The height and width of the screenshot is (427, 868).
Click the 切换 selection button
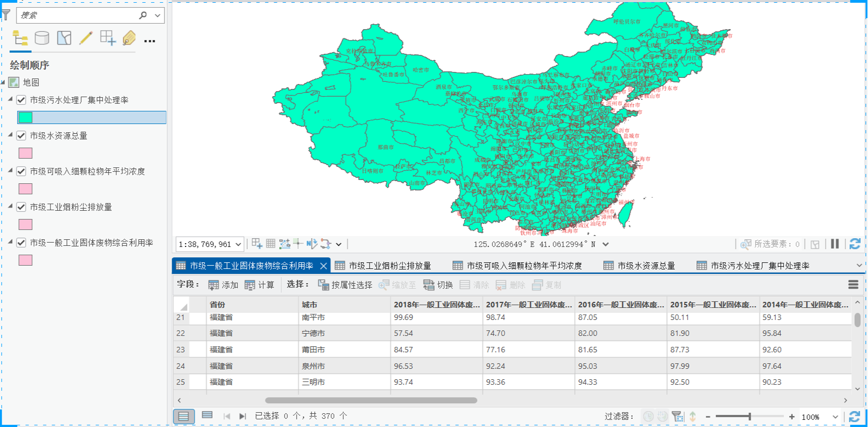[x=438, y=285]
